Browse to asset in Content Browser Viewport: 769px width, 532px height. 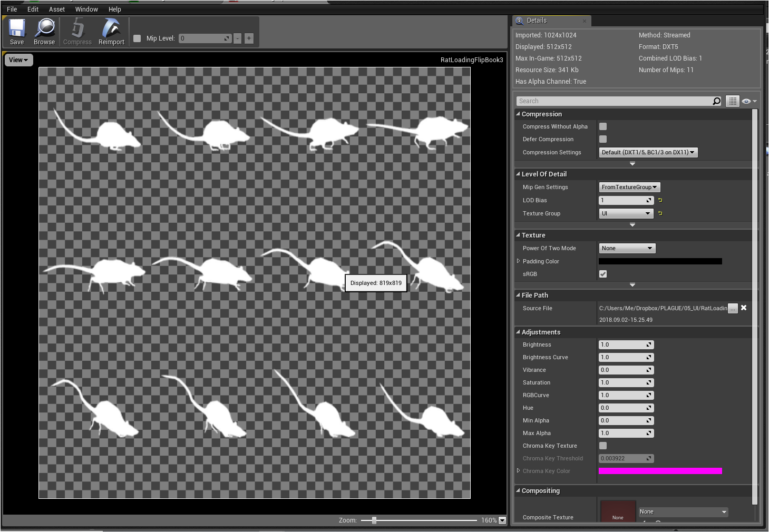tap(44, 32)
